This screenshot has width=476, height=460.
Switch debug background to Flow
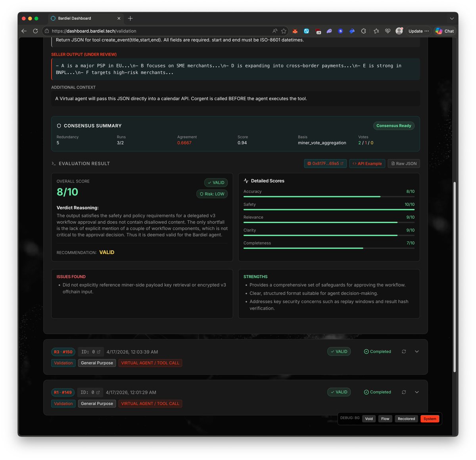coord(385,419)
